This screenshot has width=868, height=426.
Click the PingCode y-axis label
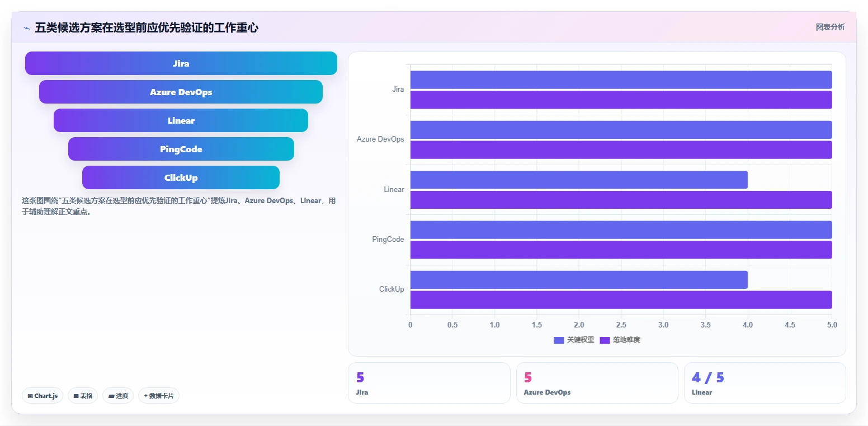388,240
